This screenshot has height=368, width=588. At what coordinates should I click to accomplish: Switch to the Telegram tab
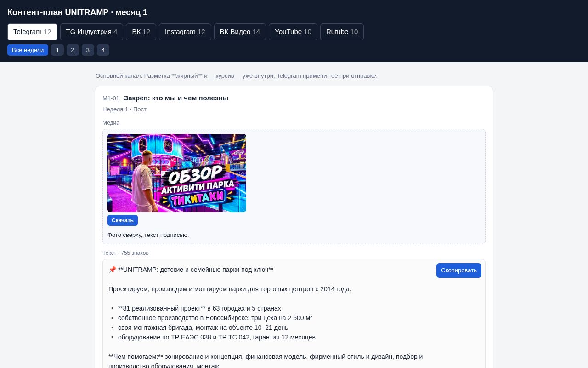point(32,32)
